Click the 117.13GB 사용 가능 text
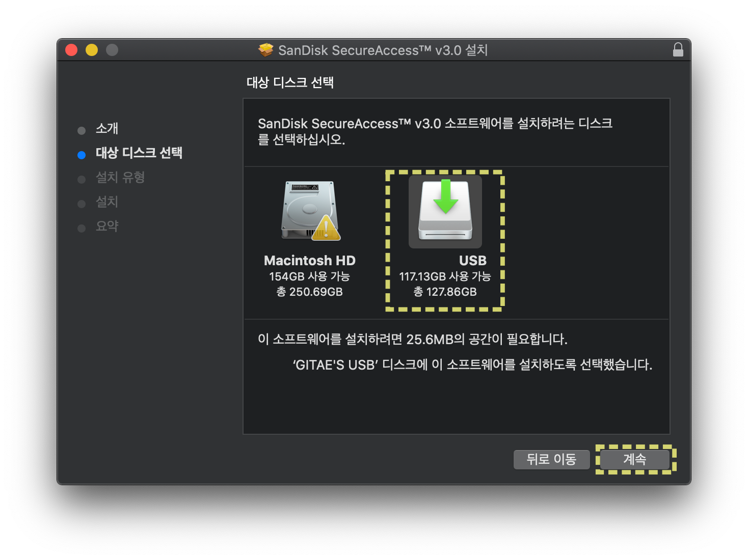 445,276
